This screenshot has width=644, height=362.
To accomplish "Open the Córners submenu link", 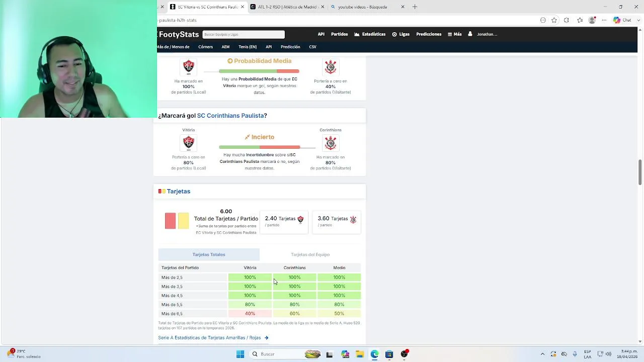I will [x=205, y=47].
